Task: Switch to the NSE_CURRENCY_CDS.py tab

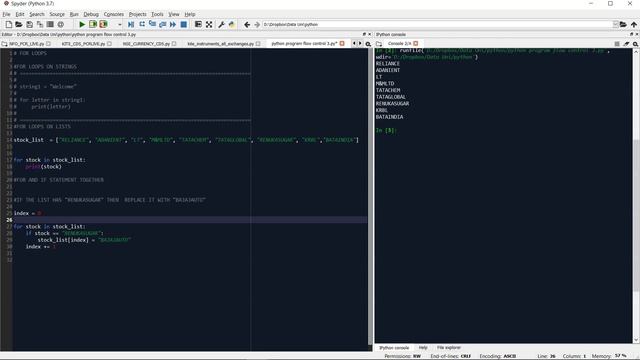Action: tap(146, 44)
